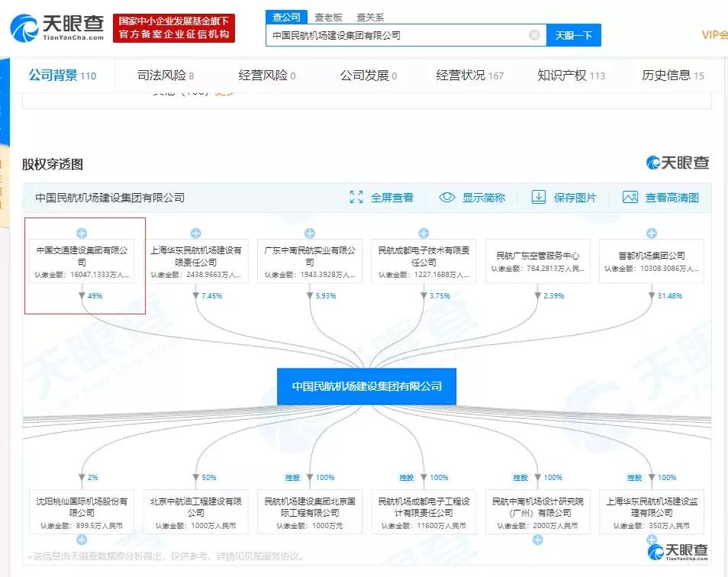Image resolution: width=728 pixels, height=577 pixels.
Task: Select the 查关系 search tab
Action: (x=369, y=16)
